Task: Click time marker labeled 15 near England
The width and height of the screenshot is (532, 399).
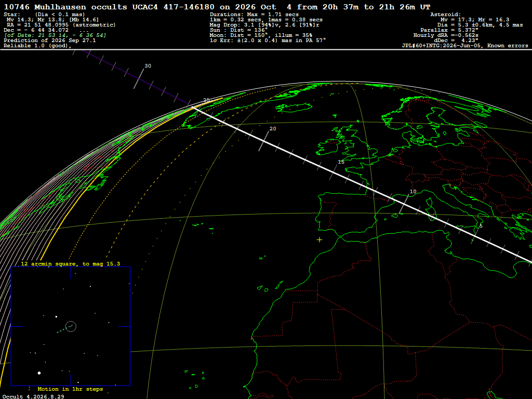Action: pos(341,162)
